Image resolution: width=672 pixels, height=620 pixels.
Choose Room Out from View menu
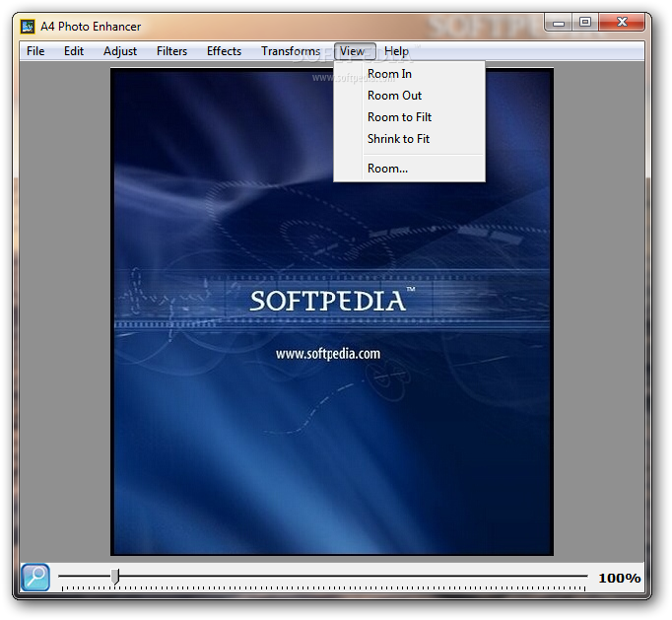coord(409,96)
